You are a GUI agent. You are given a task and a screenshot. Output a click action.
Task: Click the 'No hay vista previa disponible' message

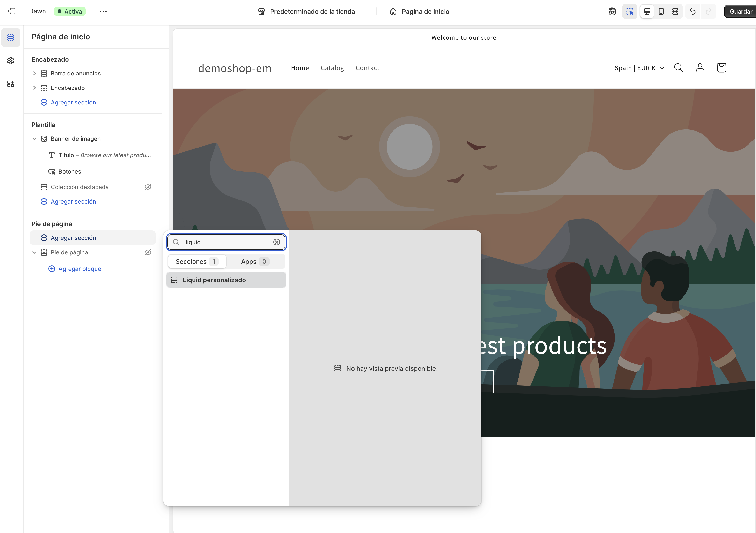click(x=385, y=368)
